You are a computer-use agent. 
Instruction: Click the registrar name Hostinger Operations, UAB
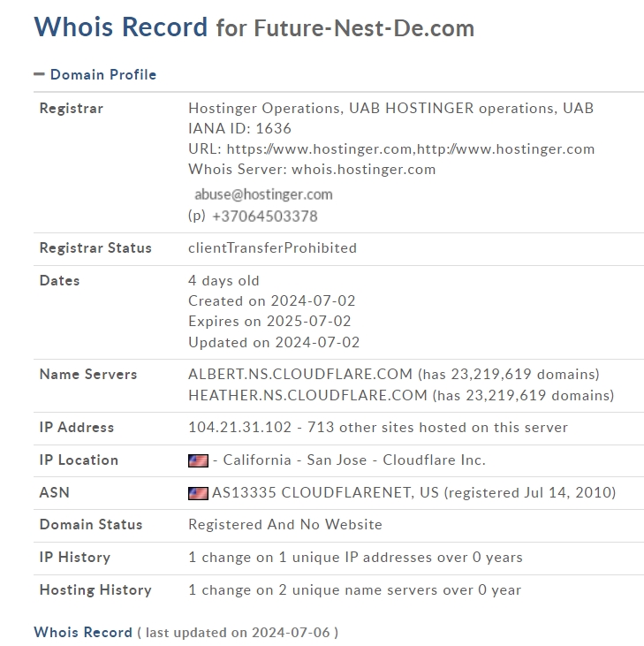point(390,108)
